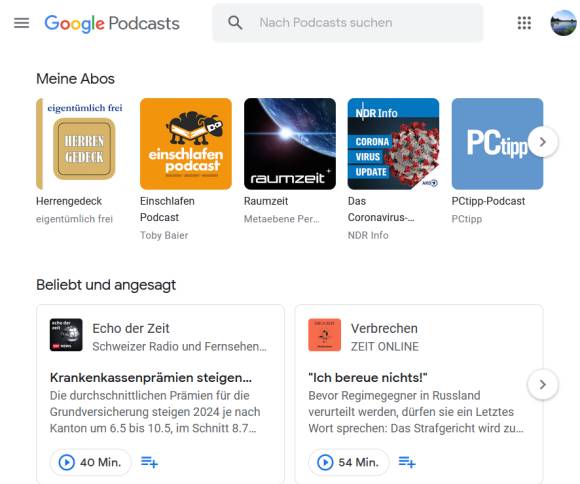The width and height of the screenshot is (580, 484).
Task: Click the 'Meine Abos' heading
Action: click(x=75, y=79)
